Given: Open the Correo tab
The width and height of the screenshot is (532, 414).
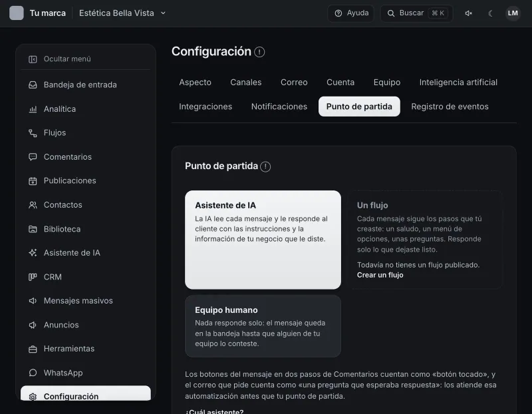Looking at the screenshot, I should [294, 83].
